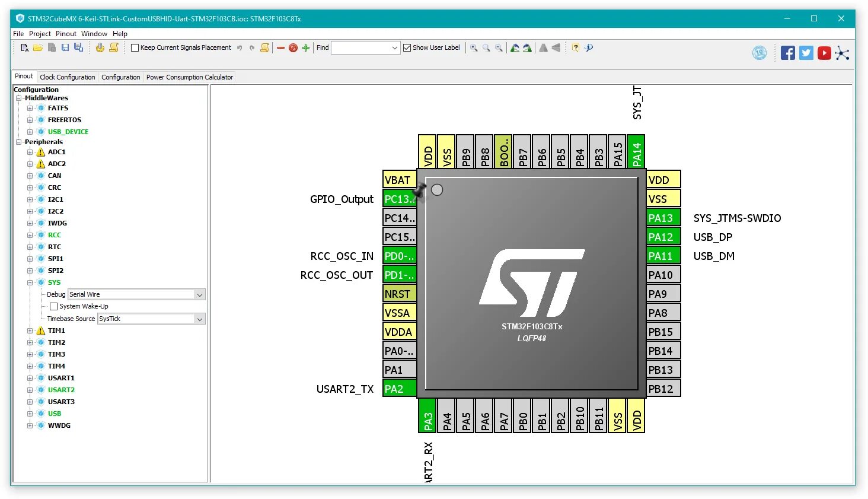Switch to the Configuration tab

(121, 77)
